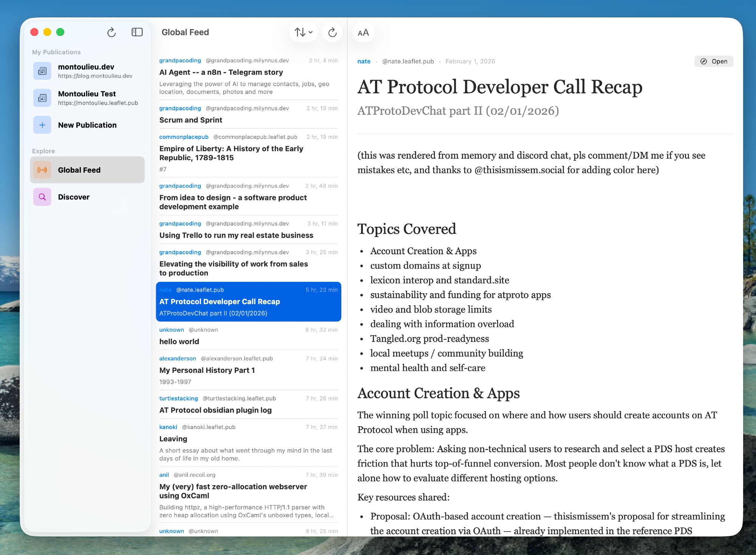This screenshot has height=555, width=756.
Task: Click the nate author link in article header
Action: point(364,61)
